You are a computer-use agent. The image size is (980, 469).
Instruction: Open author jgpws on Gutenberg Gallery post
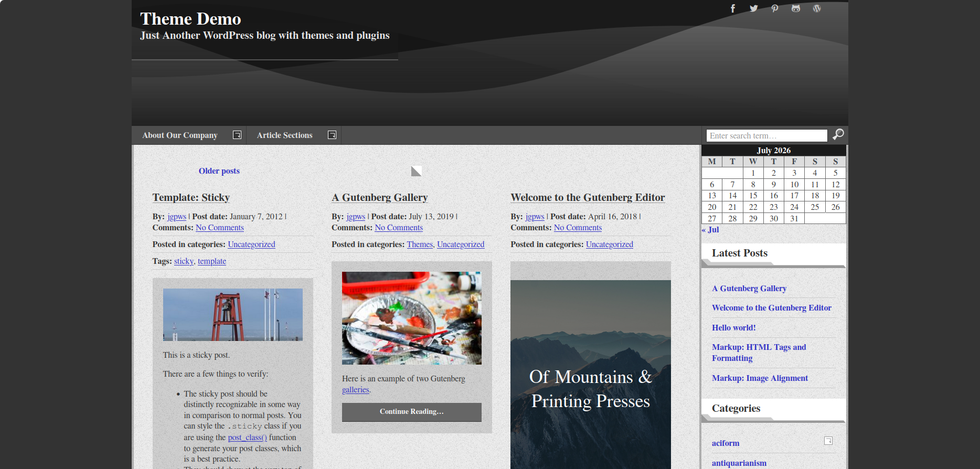356,217
